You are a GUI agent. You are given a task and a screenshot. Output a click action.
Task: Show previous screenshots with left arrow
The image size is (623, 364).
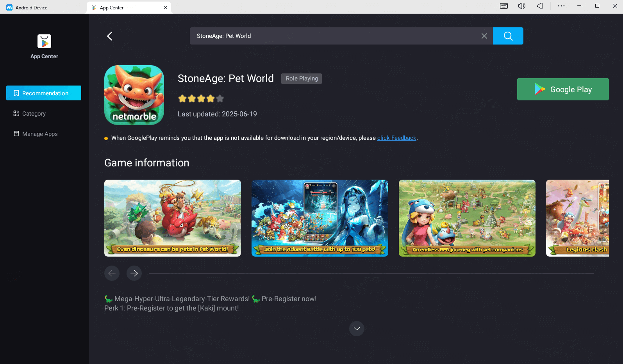[x=112, y=273]
